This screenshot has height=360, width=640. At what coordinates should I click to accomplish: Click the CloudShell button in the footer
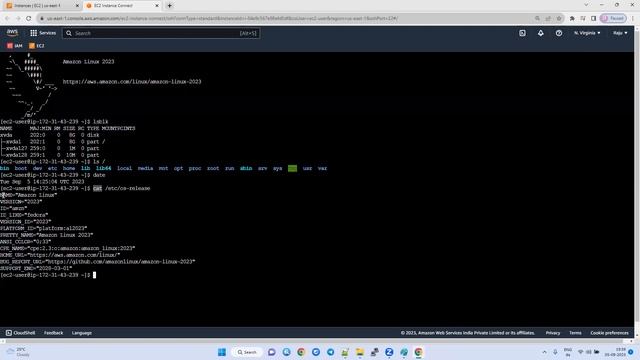coord(20,333)
